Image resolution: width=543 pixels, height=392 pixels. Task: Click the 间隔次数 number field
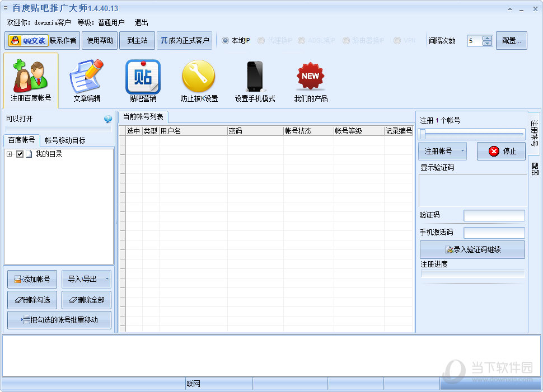pyautogui.click(x=475, y=41)
